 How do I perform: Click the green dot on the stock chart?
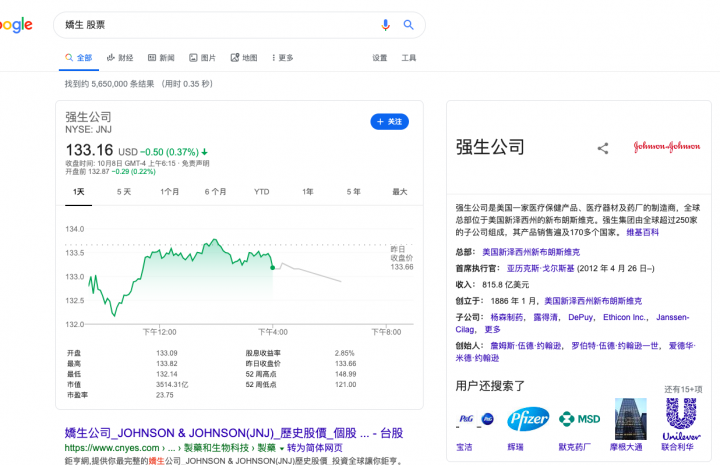pos(273,268)
